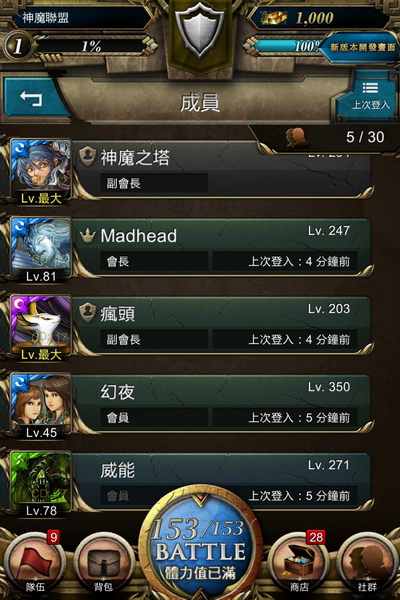Open 新版本開發畫面 banner

pos(361,47)
